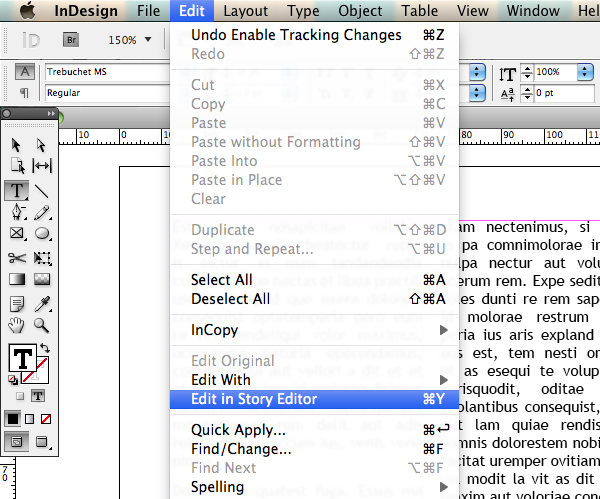Open the Object menu

pos(360,11)
